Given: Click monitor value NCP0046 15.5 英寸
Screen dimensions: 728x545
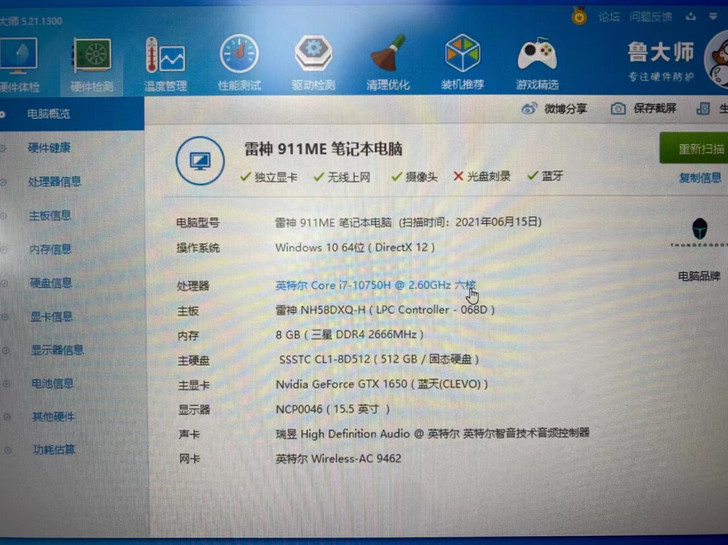Looking at the screenshot, I should pyautogui.click(x=332, y=409).
